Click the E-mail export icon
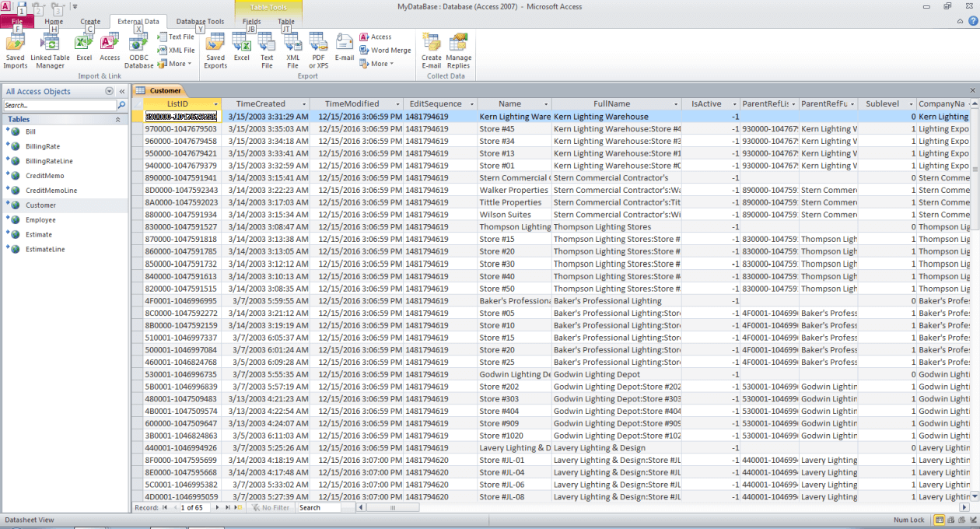This screenshot has width=980, height=529. pyautogui.click(x=345, y=47)
